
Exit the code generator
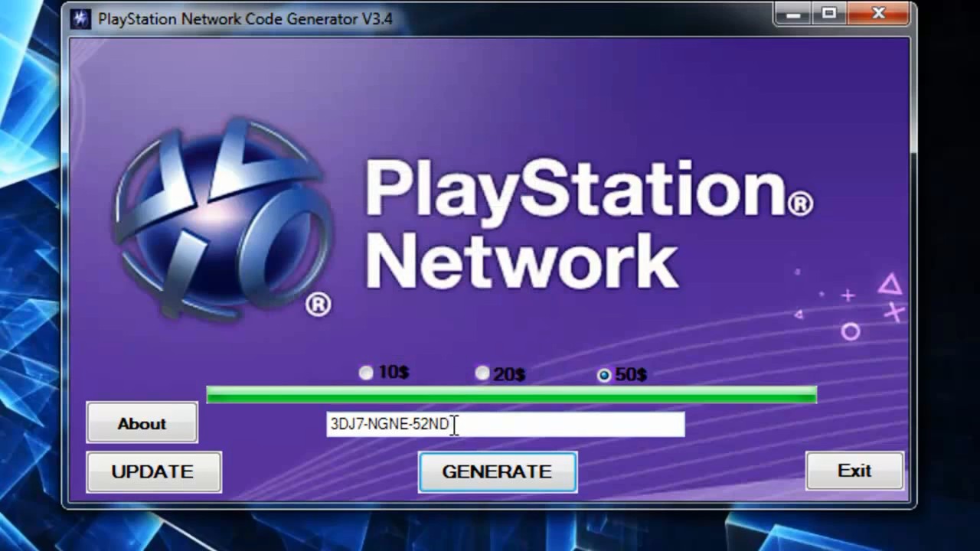coord(854,471)
